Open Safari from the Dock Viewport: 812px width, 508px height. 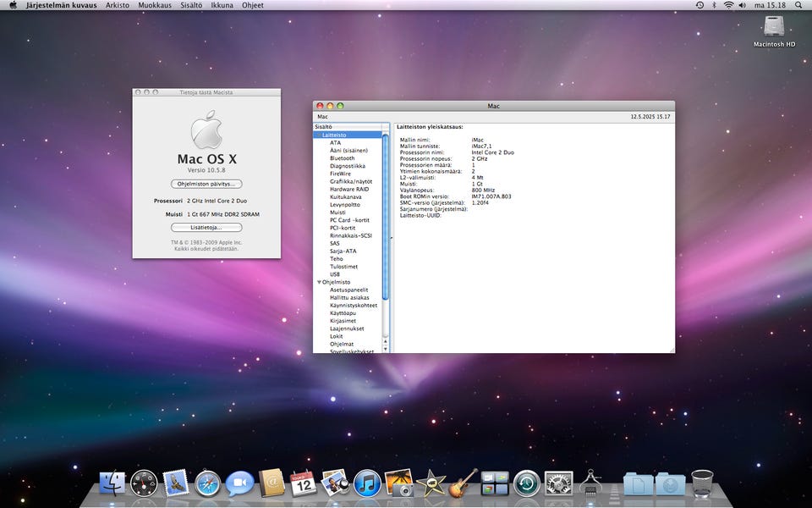[x=207, y=483]
